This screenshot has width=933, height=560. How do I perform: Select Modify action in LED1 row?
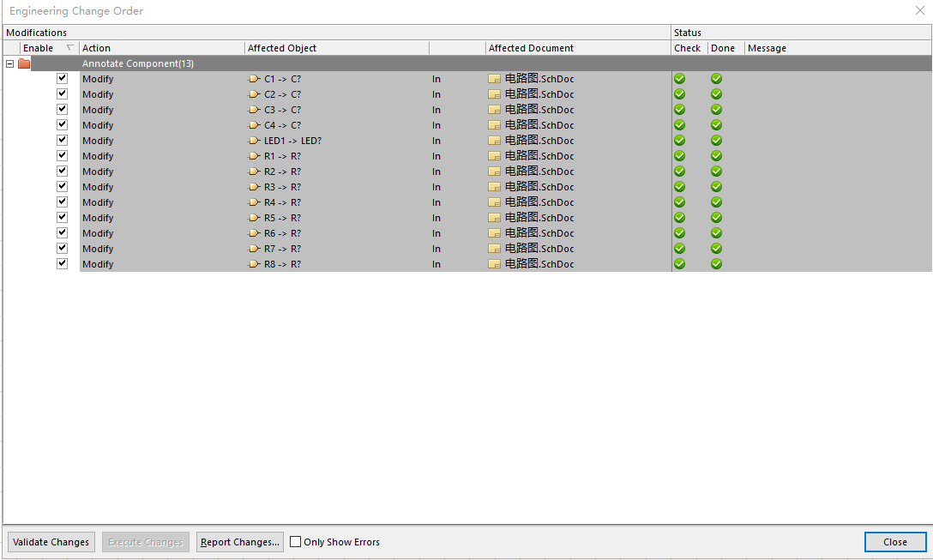(x=98, y=141)
